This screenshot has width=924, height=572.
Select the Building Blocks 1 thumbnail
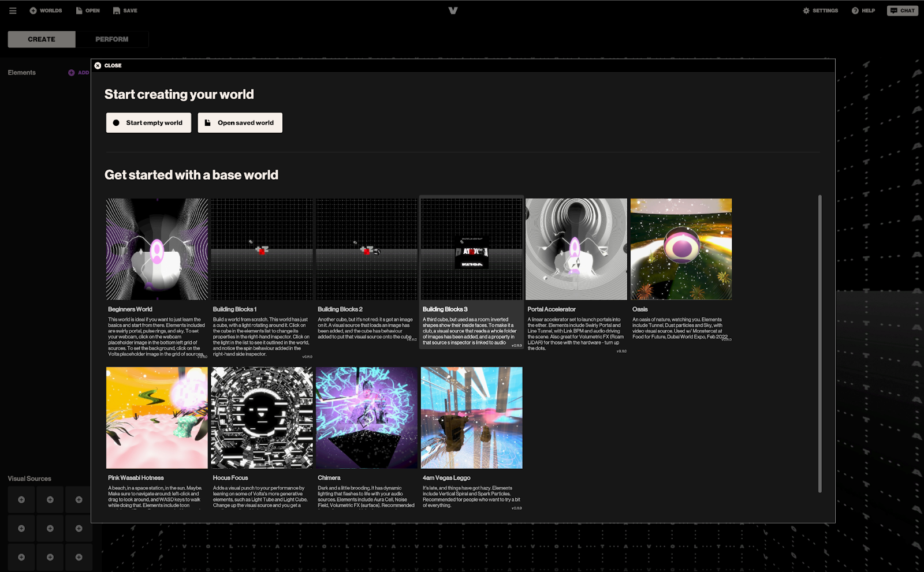[x=262, y=249]
